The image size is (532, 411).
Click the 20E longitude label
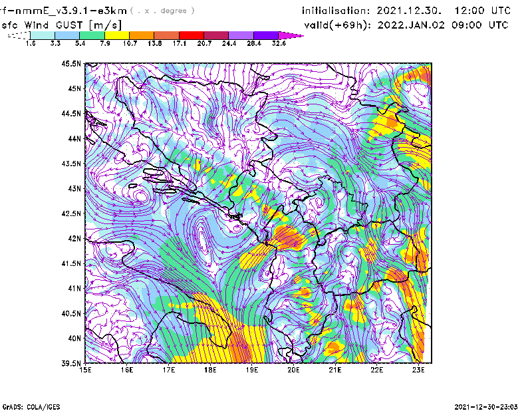[x=293, y=370]
